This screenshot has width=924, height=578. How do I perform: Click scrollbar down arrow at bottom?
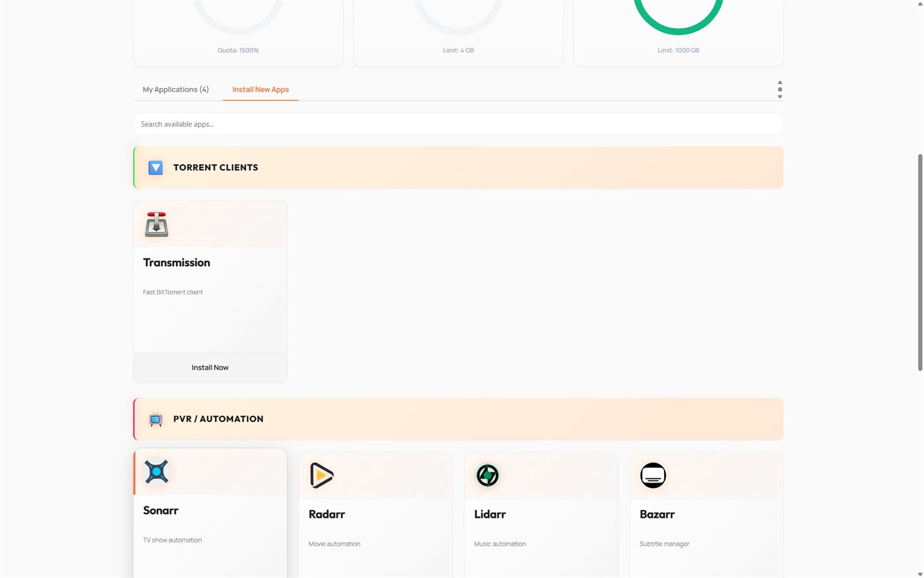(x=920, y=574)
